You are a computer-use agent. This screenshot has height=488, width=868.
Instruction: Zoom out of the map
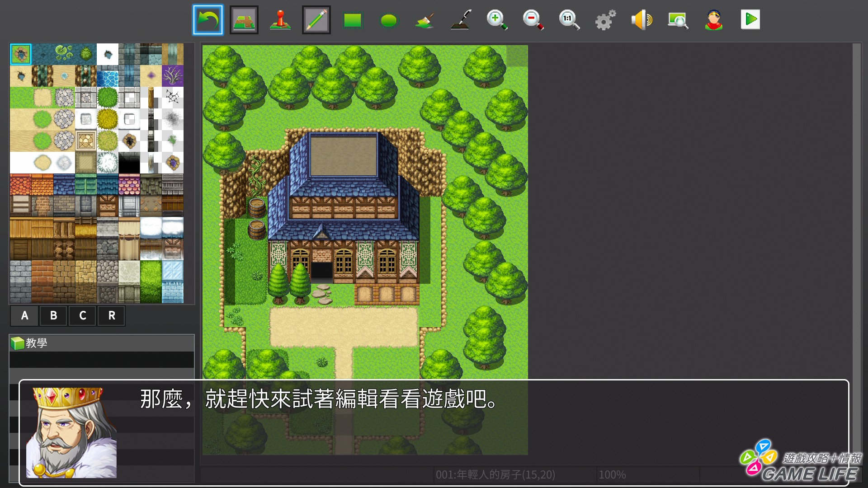tap(533, 20)
